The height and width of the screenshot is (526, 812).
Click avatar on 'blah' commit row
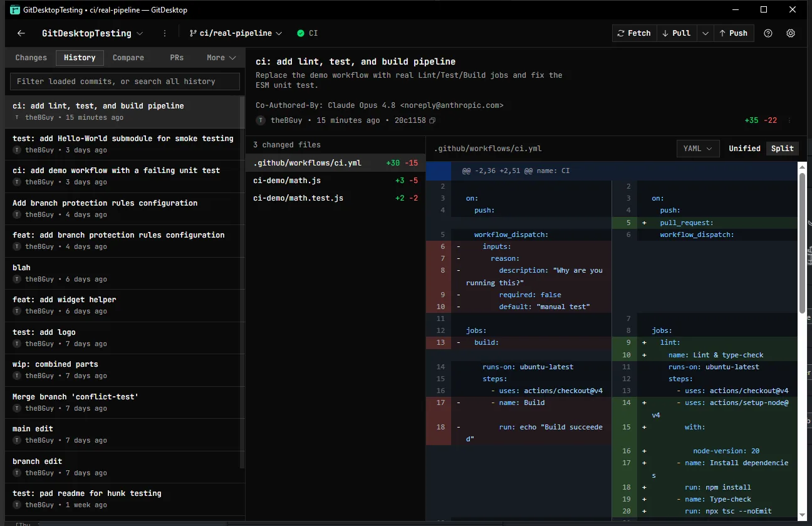(x=17, y=280)
